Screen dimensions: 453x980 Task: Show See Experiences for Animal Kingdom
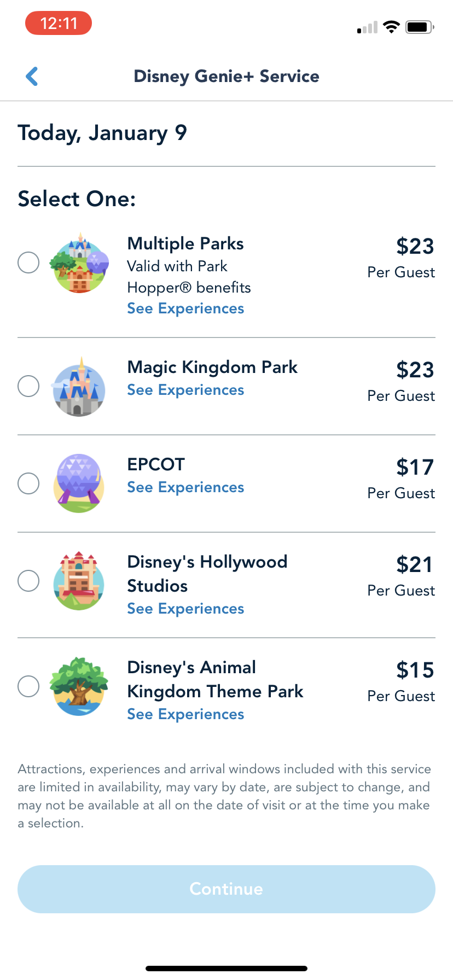185,715
